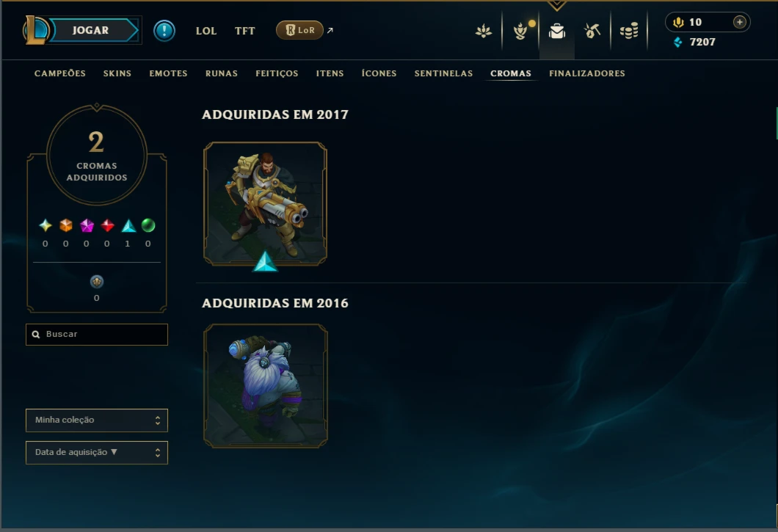Click the alert exclamation icon
This screenshot has height=532, width=778.
[164, 31]
